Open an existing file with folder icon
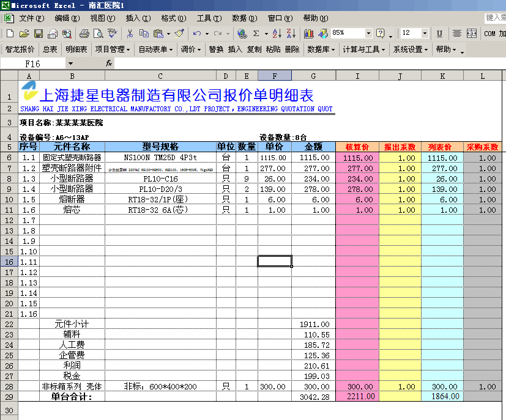Screen dimensions: 506x420 tap(24, 33)
